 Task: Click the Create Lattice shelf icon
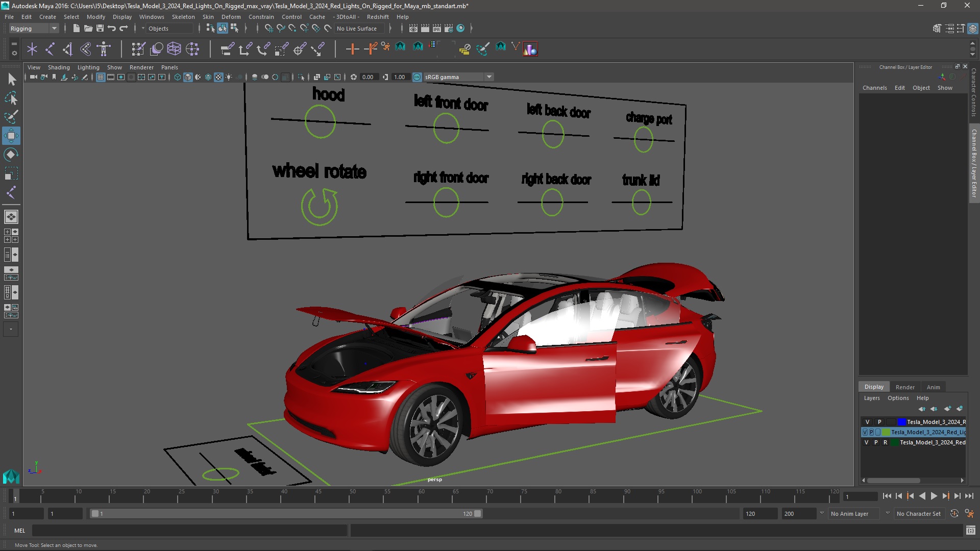point(174,49)
